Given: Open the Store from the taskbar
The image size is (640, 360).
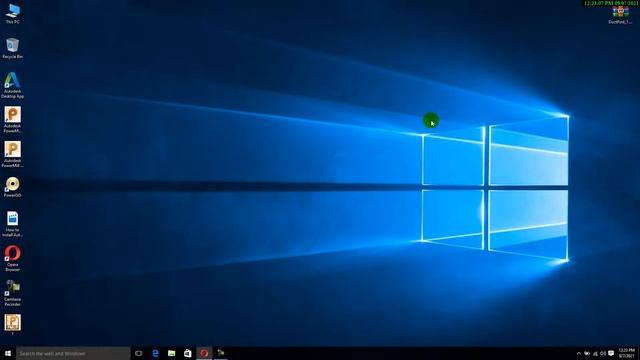Looking at the screenshot, I should click(188, 353).
